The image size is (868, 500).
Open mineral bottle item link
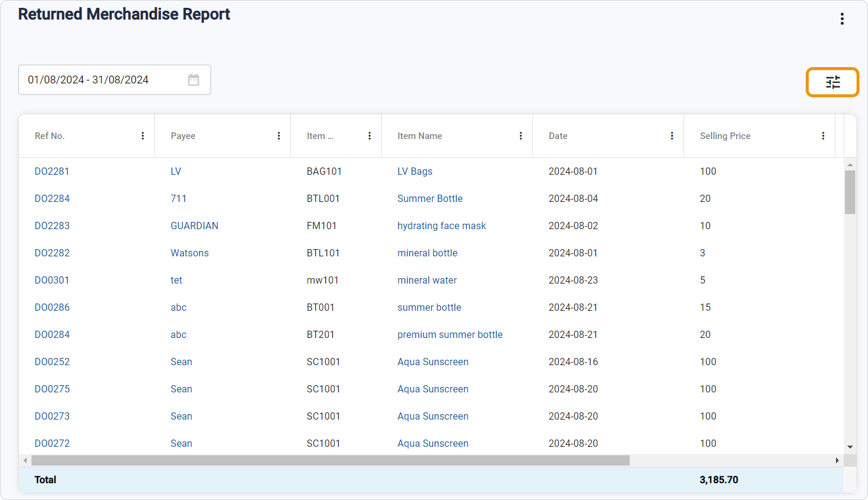428,253
